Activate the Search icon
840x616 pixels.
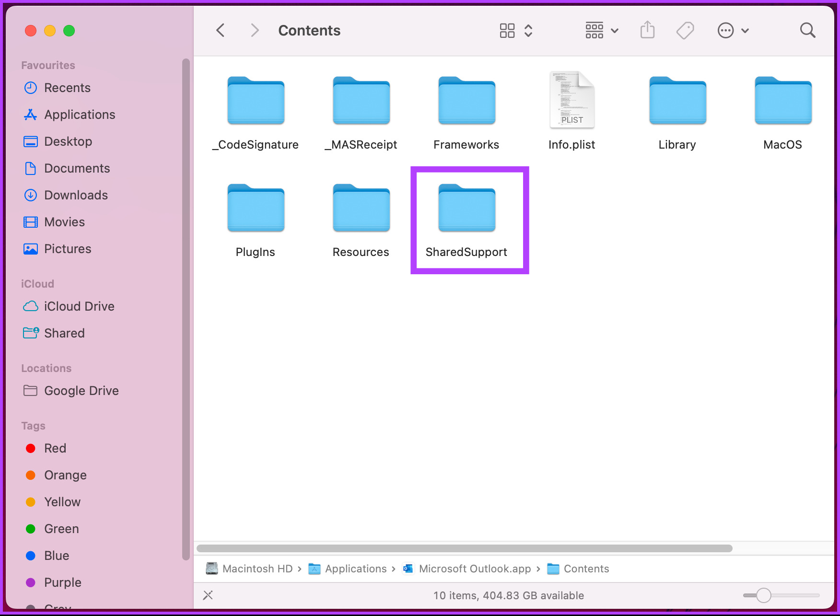pyautogui.click(x=807, y=30)
